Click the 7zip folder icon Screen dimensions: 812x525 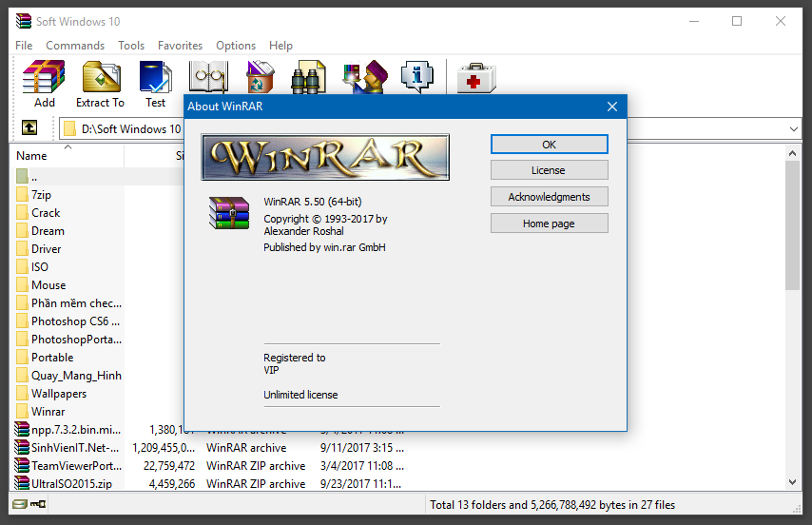pyautogui.click(x=22, y=195)
